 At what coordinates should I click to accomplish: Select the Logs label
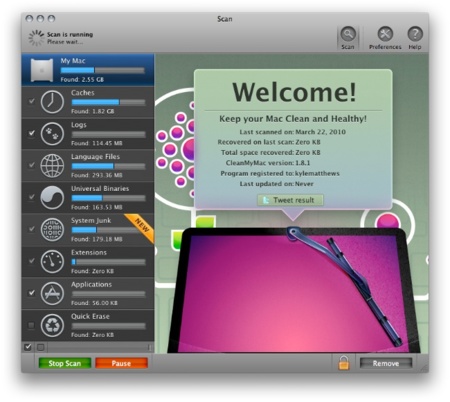(x=79, y=125)
